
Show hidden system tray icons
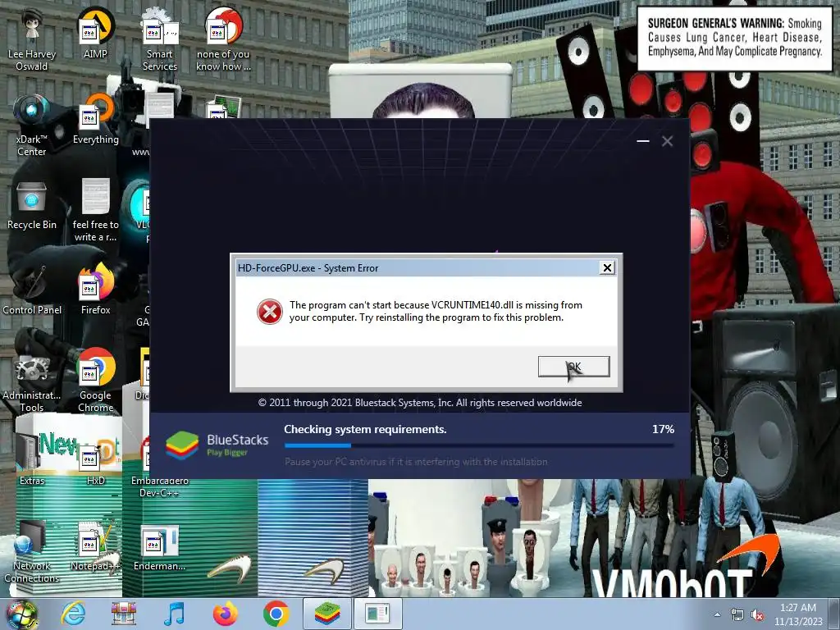pyautogui.click(x=717, y=614)
